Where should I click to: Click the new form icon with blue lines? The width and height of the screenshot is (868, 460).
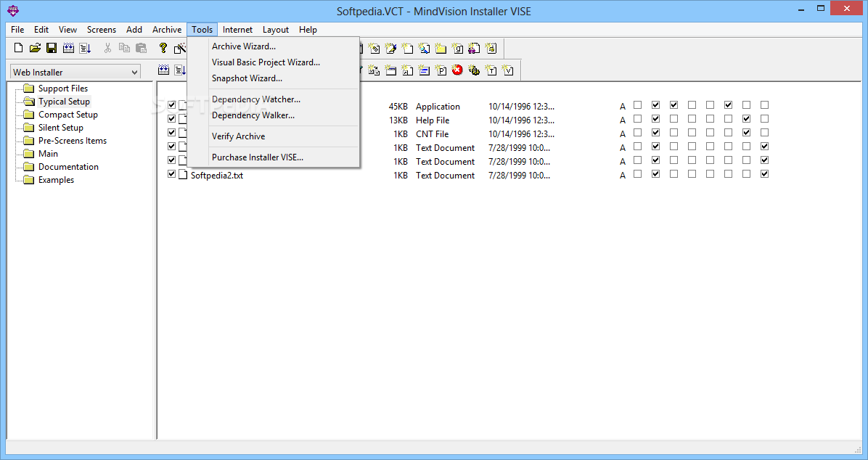tap(424, 70)
